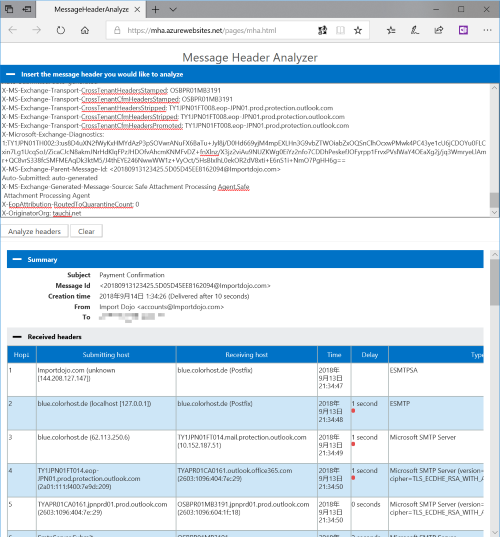This screenshot has width=500, height=537.
Task: Sort by Receiving host column
Action: [247, 355]
